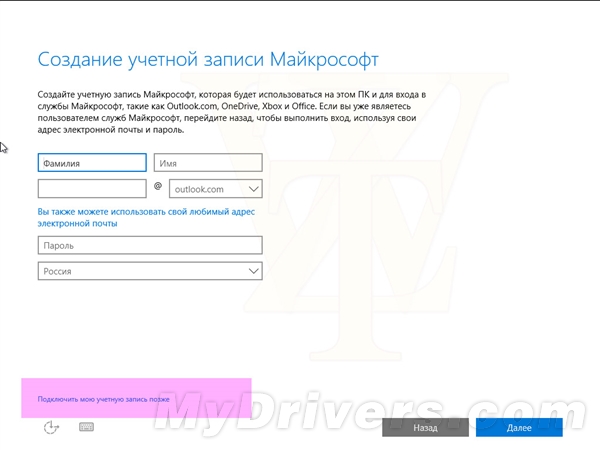Click the Далее button
600x450 pixels.
point(519,427)
